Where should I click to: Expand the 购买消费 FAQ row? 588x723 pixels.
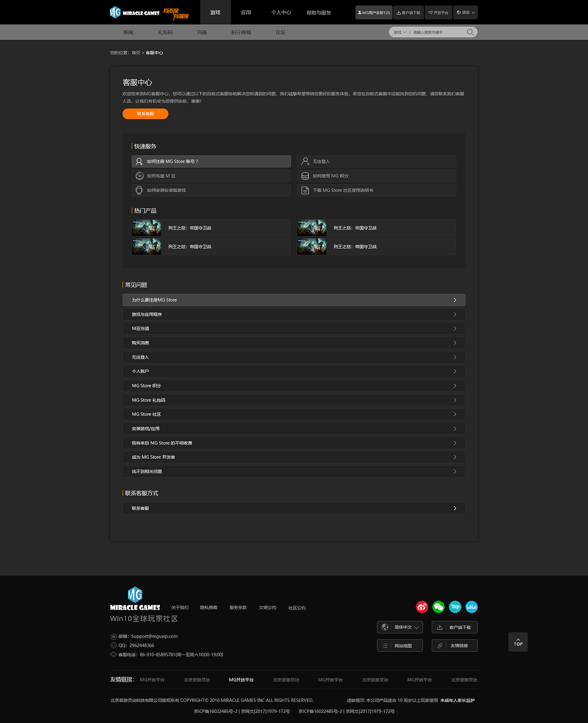coord(294,343)
